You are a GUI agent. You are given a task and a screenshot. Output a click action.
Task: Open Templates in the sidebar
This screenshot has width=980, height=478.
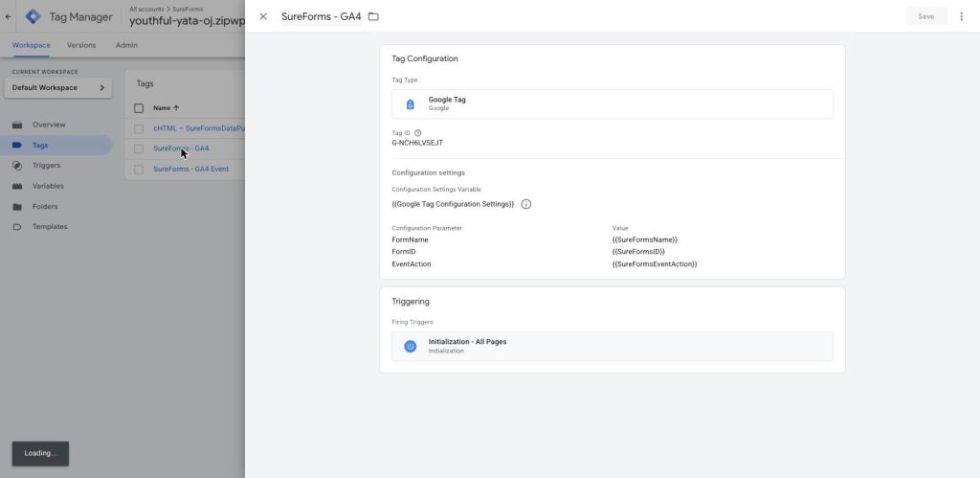[50, 226]
